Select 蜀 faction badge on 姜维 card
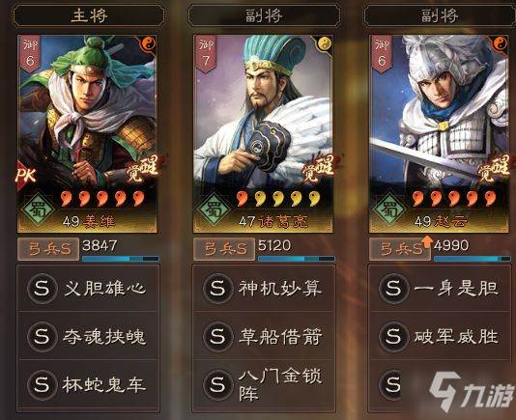 coord(39,210)
